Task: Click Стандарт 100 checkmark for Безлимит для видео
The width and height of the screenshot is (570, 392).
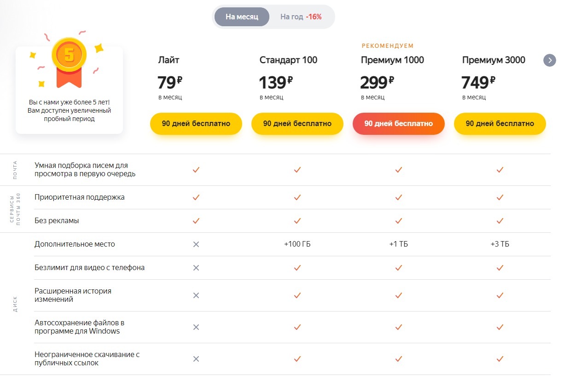Action: (297, 268)
